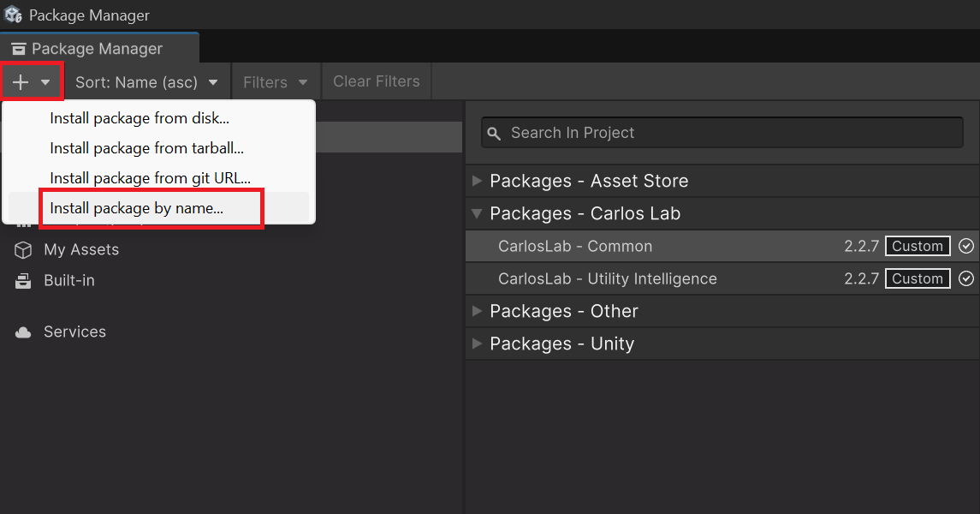Click the Clear Filters button
The height and width of the screenshot is (514, 980).
(377, 81)
